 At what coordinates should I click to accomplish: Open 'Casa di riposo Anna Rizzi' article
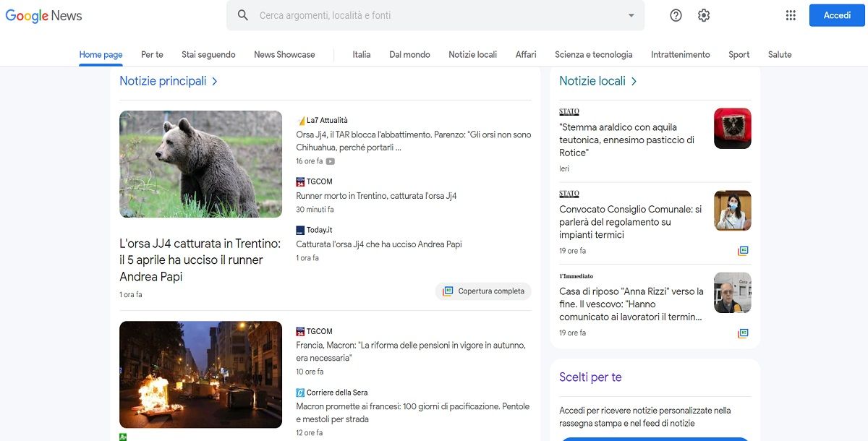pyautogui.click(x=631, y=304)
